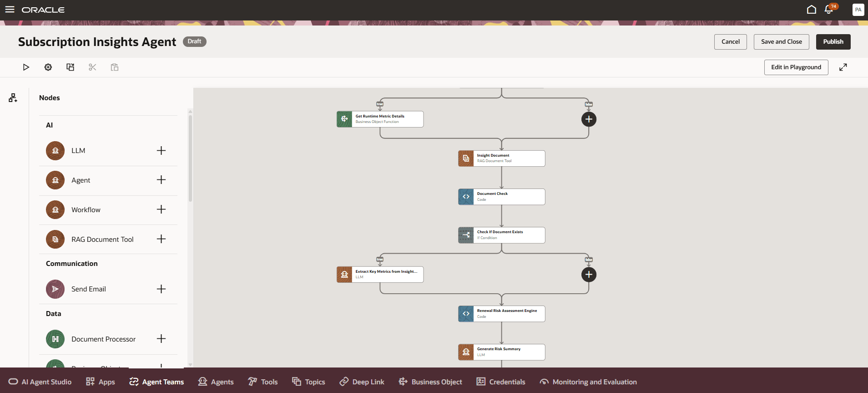This screenshot has width=868, height=393.
Task: Add an Agent node with plus
Action: pyautogui.click(x=161, y=180)
